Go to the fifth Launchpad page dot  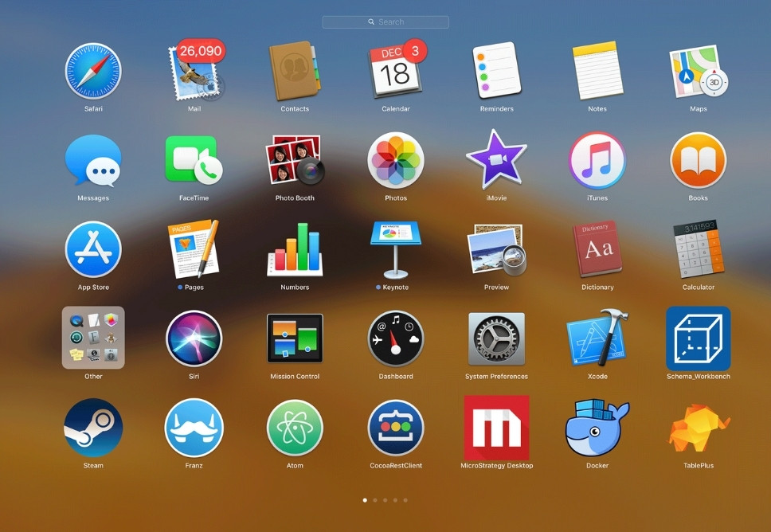tap(405, 500)
